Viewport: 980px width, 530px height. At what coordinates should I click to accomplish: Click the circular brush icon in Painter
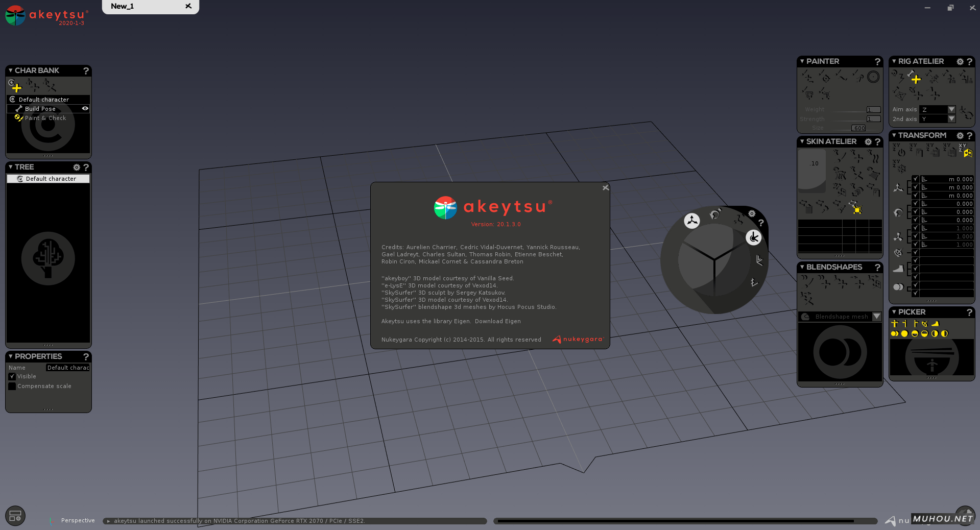click(x=873, y=77)
